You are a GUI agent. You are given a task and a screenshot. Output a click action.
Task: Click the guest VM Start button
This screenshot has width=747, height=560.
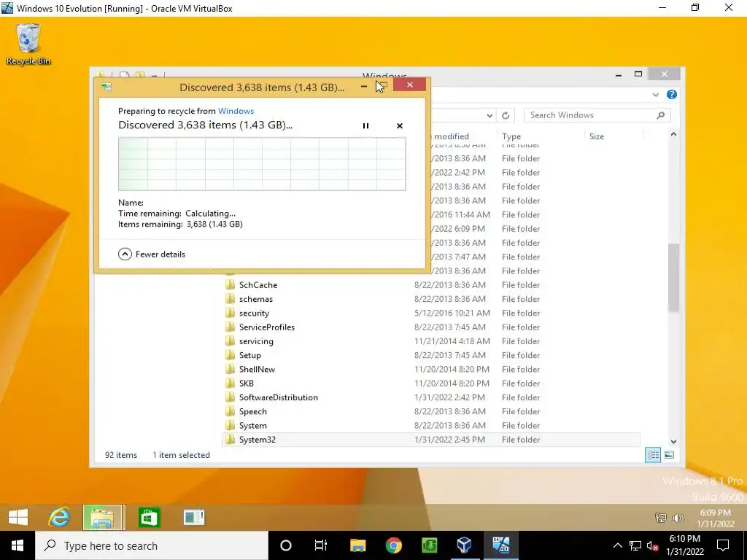click(18, 517)
